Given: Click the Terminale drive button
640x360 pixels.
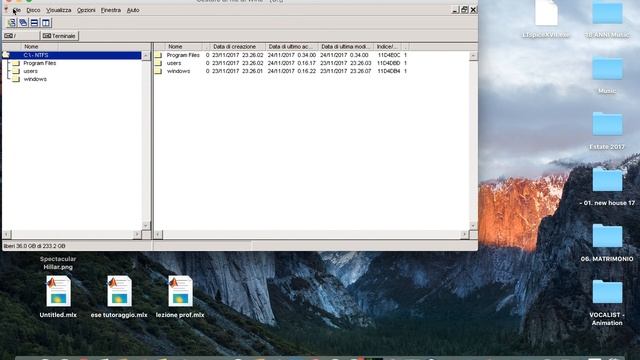Looking at the screenshot, I should coord(59,36).
